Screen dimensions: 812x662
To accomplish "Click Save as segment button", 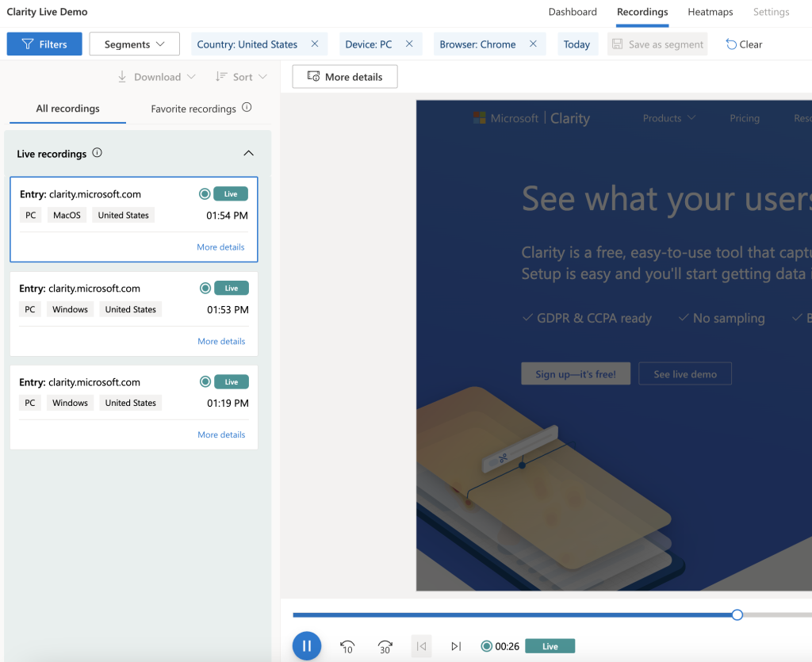I will click(x=657, y=44).
